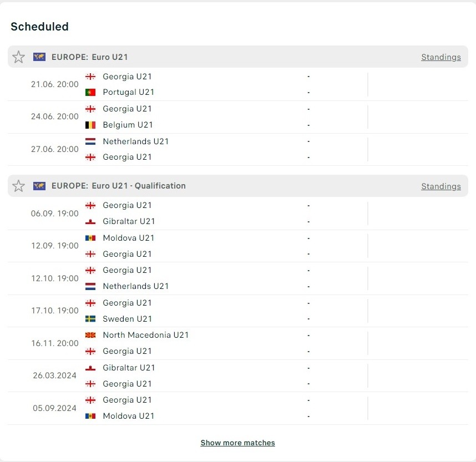The image size is (476, 462).
Task: Open Standings for Euro U21 Qualification
Action: coord(441,186)
